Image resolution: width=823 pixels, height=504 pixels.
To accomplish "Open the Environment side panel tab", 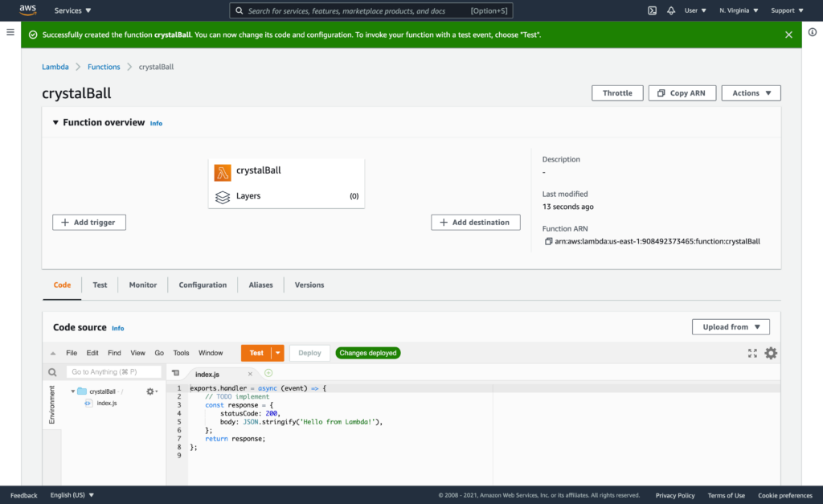I will tap(51, 405).
